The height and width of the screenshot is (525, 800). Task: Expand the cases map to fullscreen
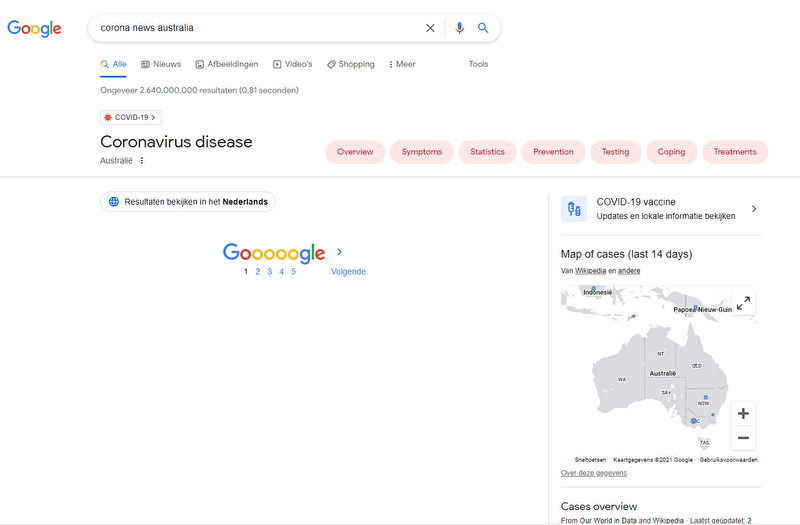743,303
